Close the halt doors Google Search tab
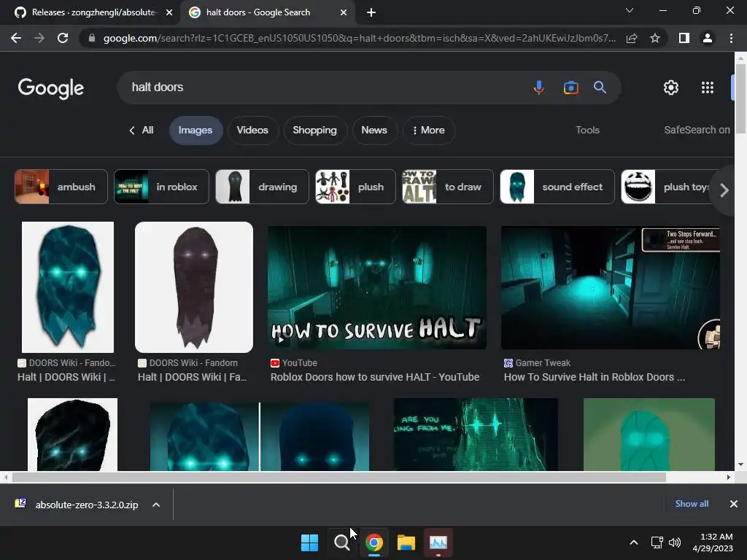 344,12
